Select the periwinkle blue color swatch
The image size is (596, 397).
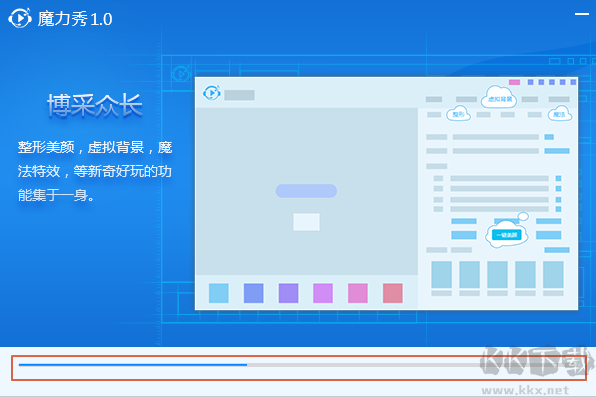(254, 293)
